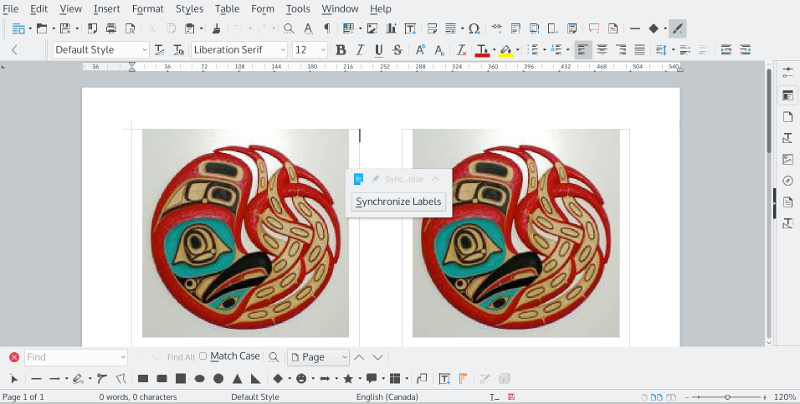Toggle Align Right paragraph alignment
Screen dimensions: 800x404
(x=621, y=50)
